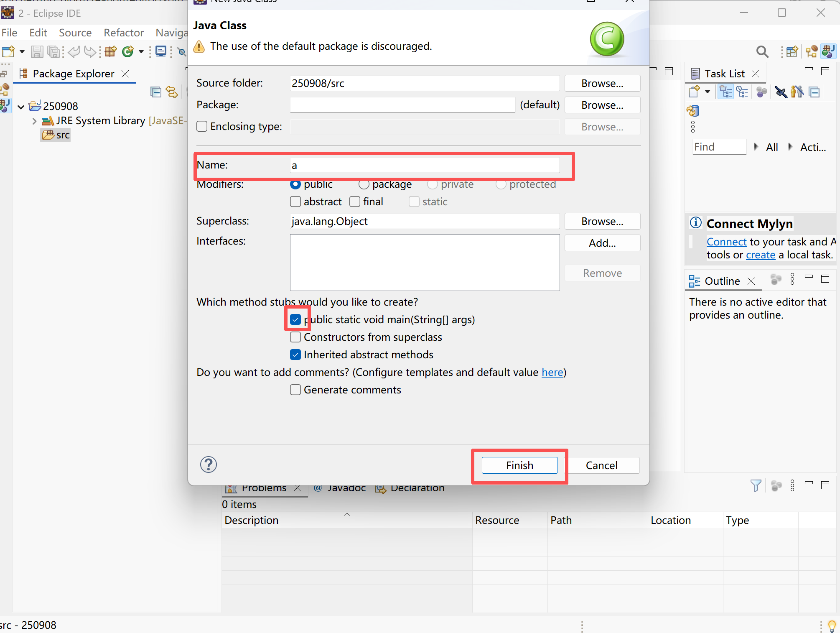Expand the JRE System Library node
Image resolution: width=840 pixels, height=633 pixels.
point(34,121)
